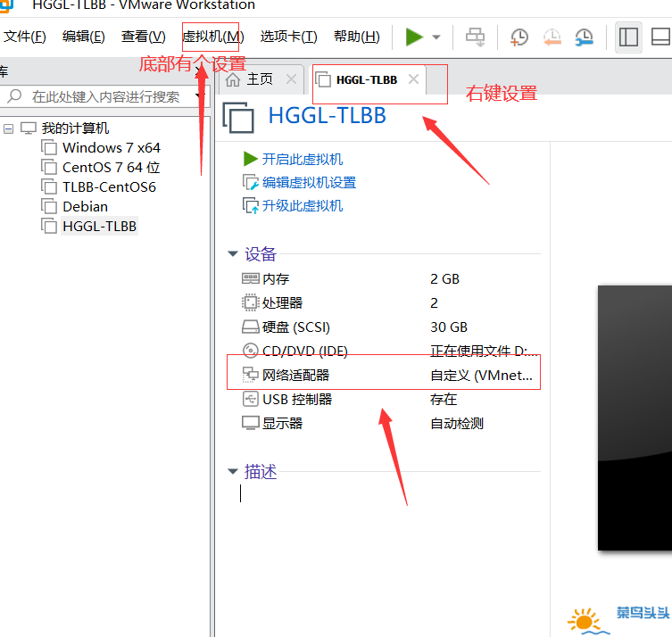The width and height of the screenshot is (672, 637).
Task: Open the library search filter dropdown arrow
Action: [198, 95]
